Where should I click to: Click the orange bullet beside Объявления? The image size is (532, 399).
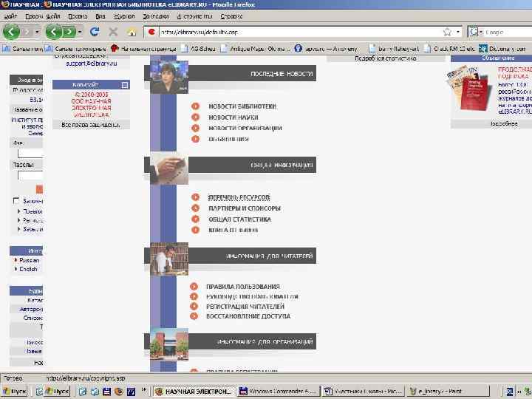pyautogui.click(x=195, y=139)
